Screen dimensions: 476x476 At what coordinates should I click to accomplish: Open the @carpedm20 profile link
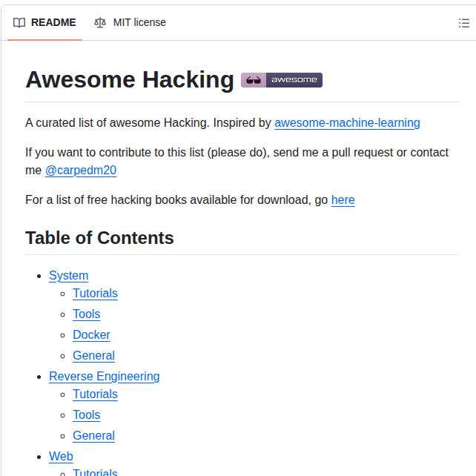(81, 171)
